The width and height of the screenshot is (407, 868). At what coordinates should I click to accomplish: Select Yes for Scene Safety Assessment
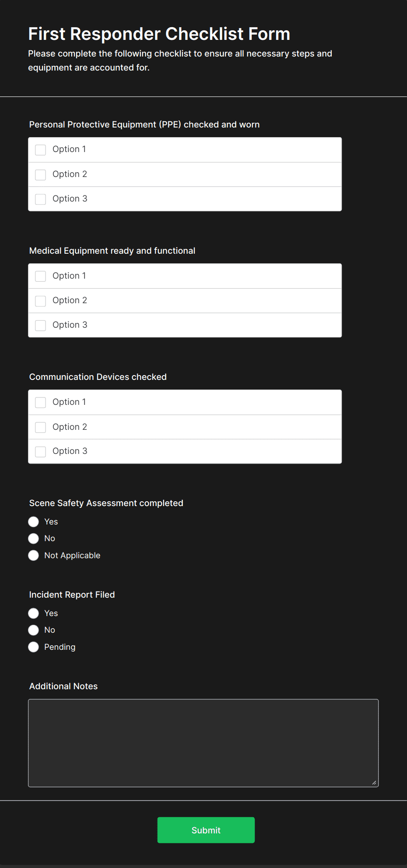pos(34,522)
